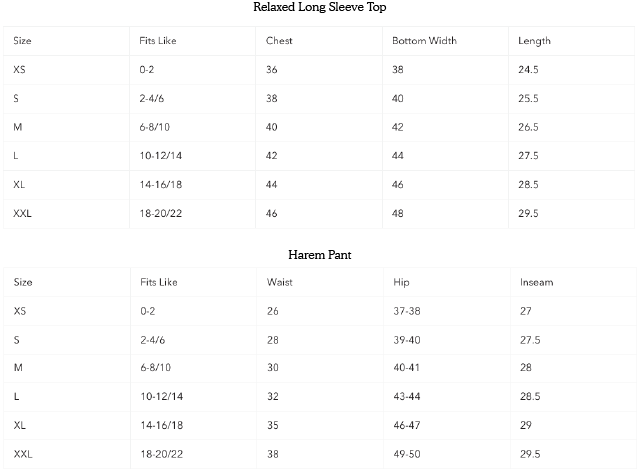The width and height of the screenshot is (640, 473).
Task: Select the 24.5 length cell
Action: (529, 70)
